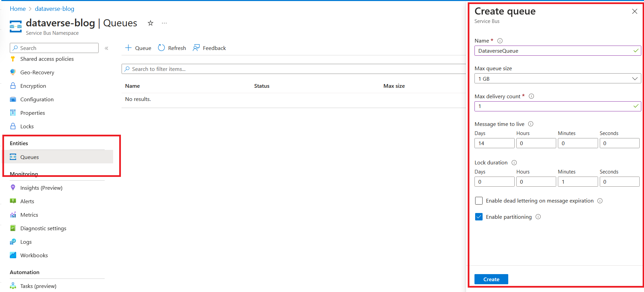Click the Lock duration Days field
Screen dimensions: 644x292
click(x=494, y=182)
